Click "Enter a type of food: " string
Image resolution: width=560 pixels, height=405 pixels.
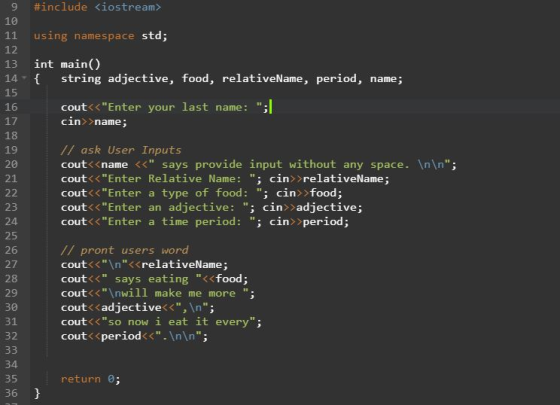pyautogui.click(x=182, y=193)
